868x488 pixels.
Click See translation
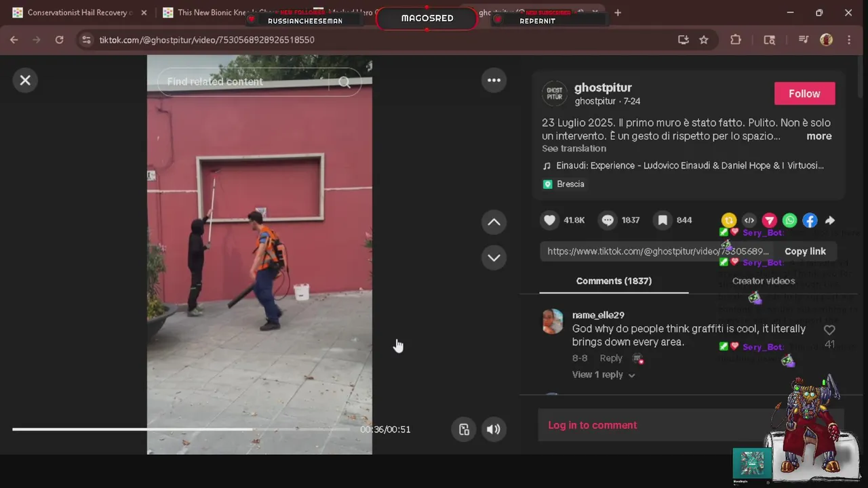(574, 148)
